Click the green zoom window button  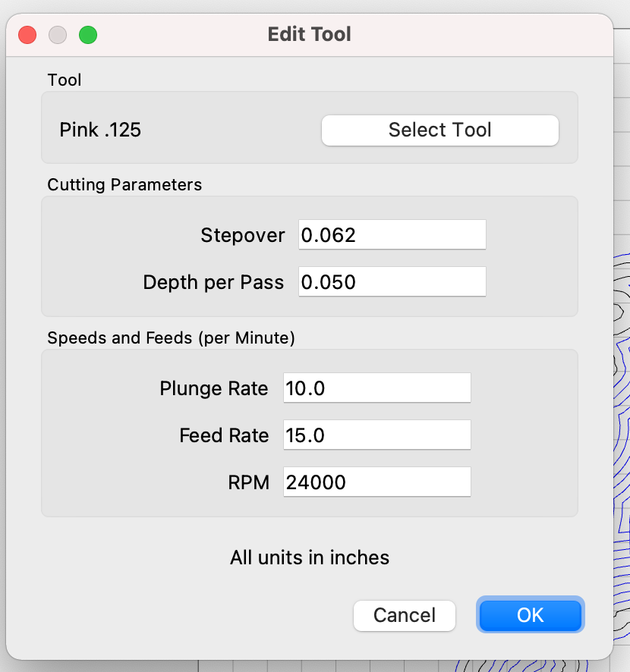[88, 35]
